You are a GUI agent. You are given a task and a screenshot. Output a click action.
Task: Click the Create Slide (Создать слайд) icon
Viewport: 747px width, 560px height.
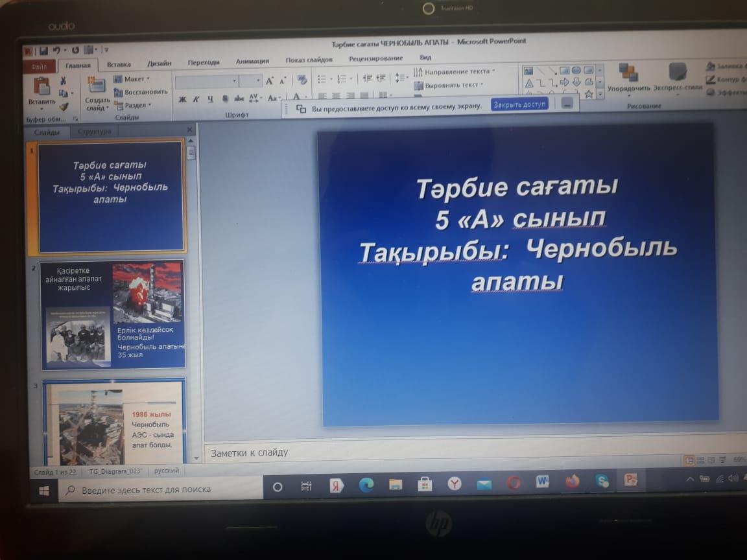(x=97, y=87)
